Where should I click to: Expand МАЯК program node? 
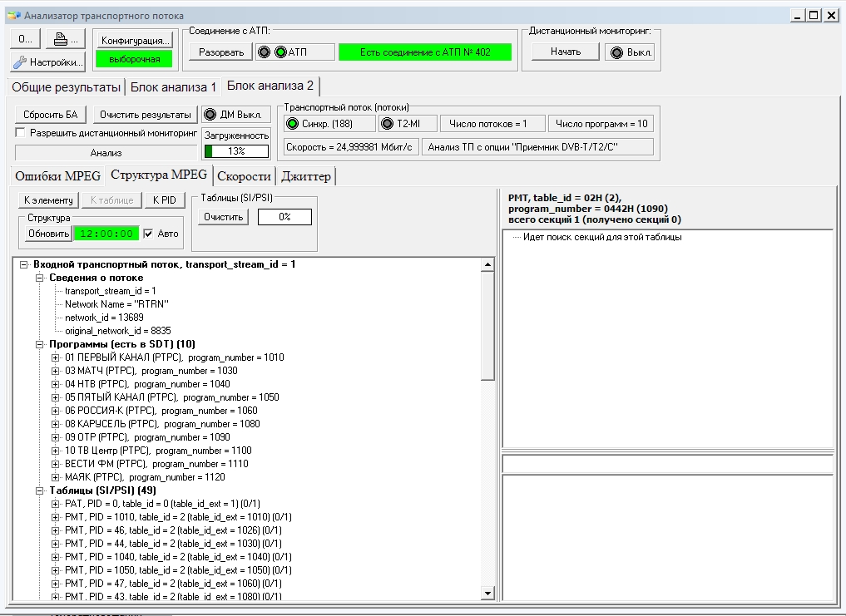click(x=55, y=477)
